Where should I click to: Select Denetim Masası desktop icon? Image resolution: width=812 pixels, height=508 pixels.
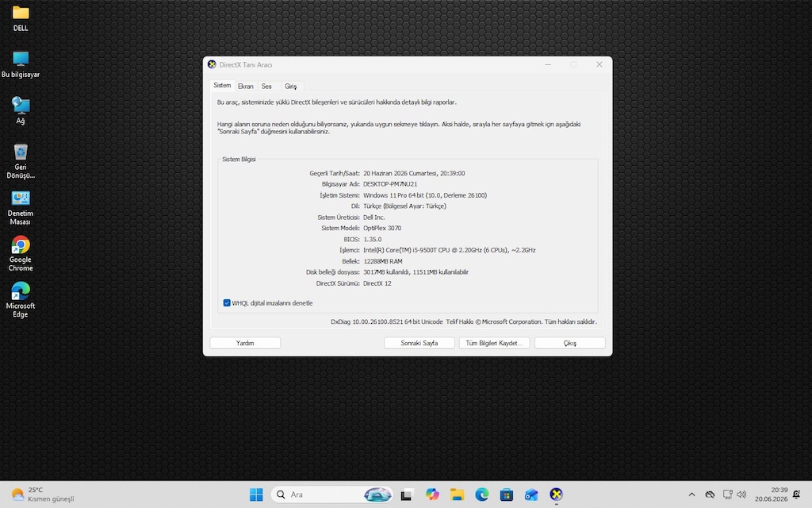[20, 207]
